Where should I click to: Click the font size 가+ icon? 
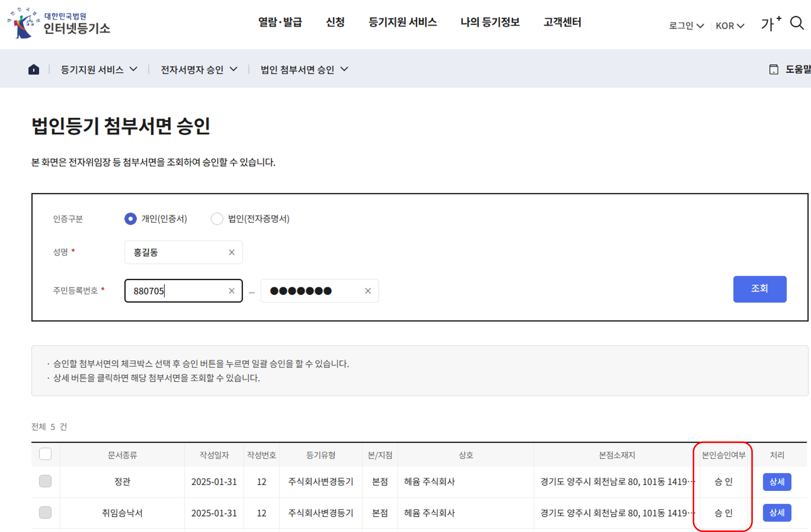click(x=771, y=24)
